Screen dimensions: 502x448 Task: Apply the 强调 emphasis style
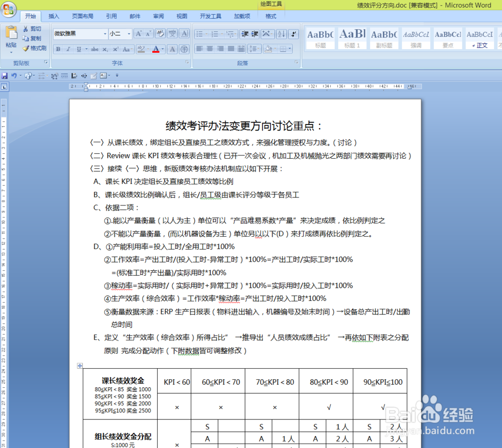[416, 39]
